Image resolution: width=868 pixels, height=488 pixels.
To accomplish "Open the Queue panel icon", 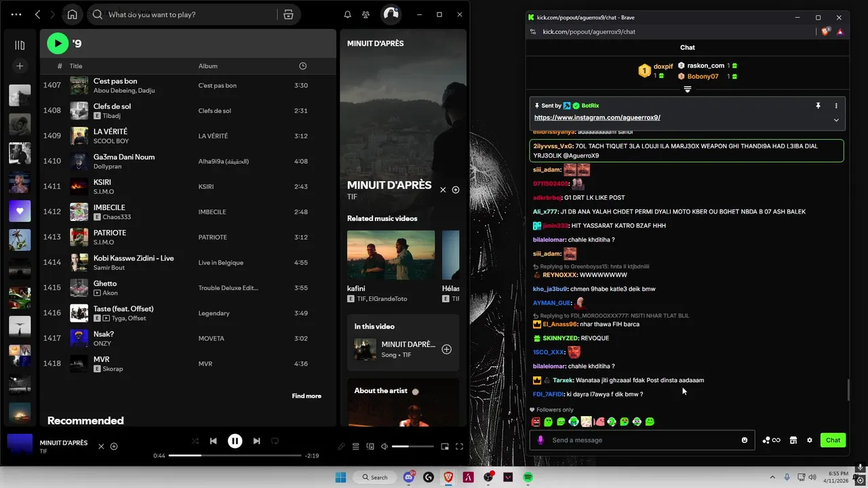I will 356,447.
